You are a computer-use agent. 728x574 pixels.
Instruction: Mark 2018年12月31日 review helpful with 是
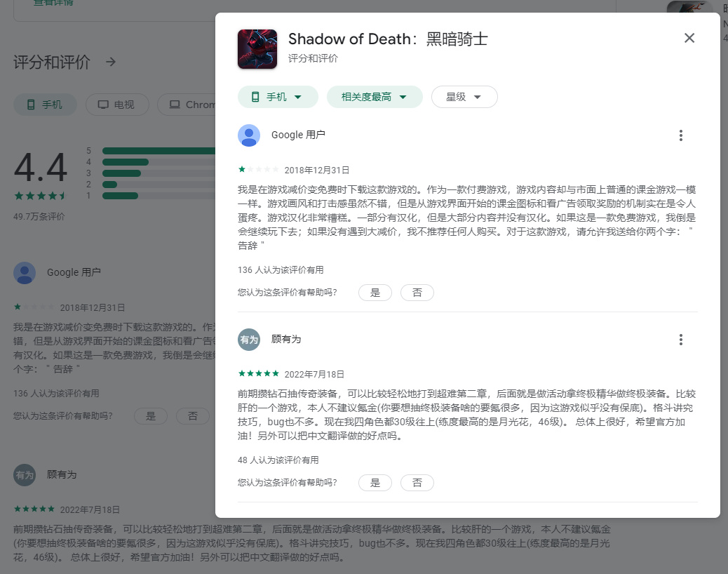click(x=375, y=293)
